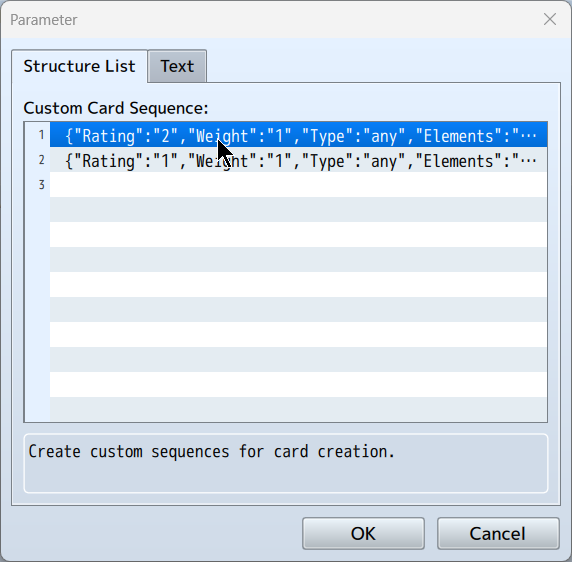Click the ellipsis at end of second entry

click(x=528, y=161)
